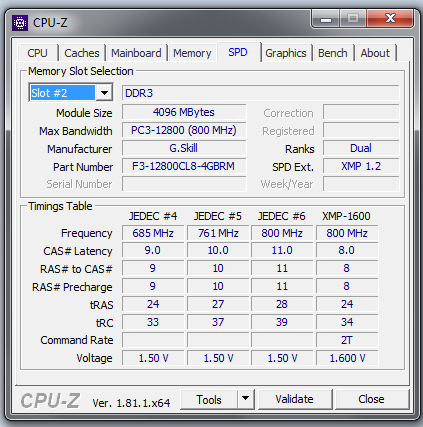
Task: Click the Tools button
Action: click(x=209, y=399)
